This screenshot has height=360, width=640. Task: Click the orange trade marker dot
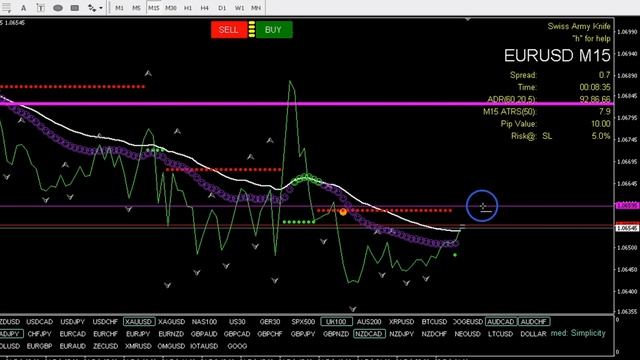(x=343, y=212)
